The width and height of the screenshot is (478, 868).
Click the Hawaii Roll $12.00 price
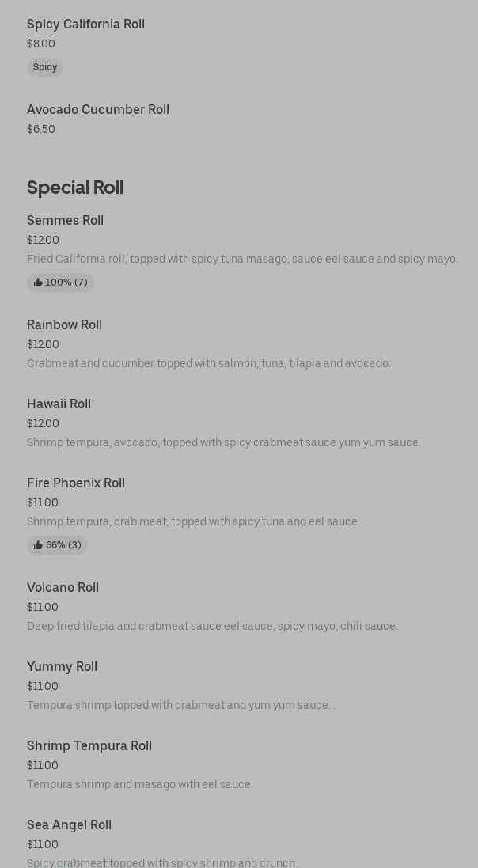point(43,423)
